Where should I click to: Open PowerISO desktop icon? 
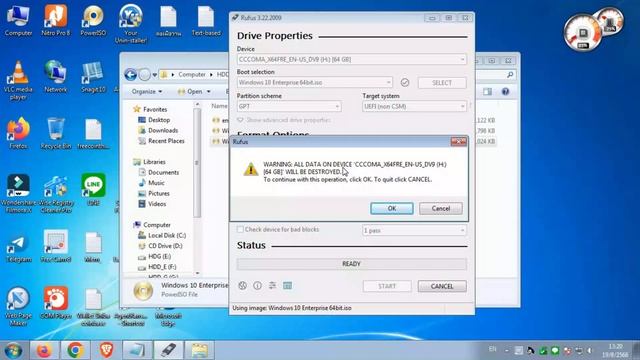point(93,21)
